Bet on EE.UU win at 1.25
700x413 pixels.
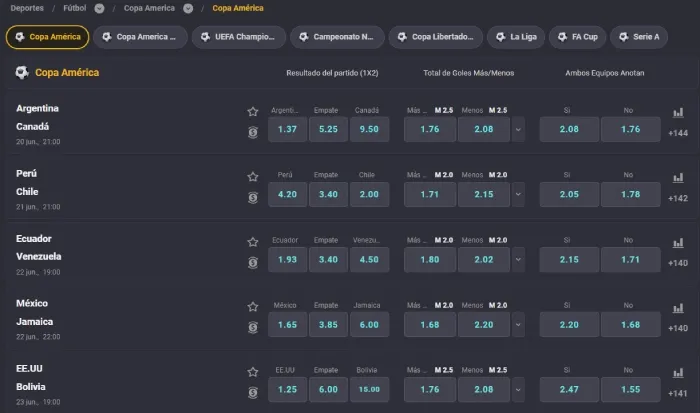pyautogui.click(x=288, y=389)
